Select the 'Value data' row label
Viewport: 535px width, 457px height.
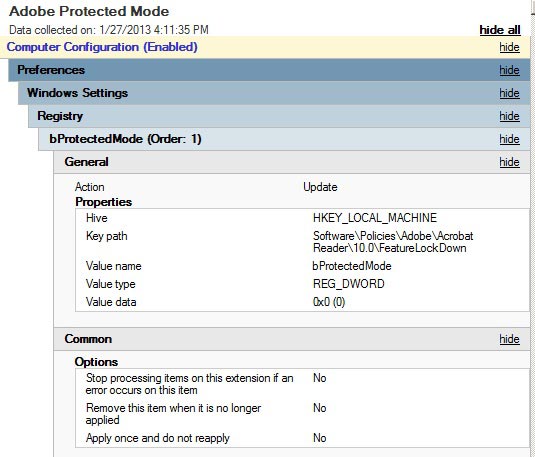tap(111, 302)
